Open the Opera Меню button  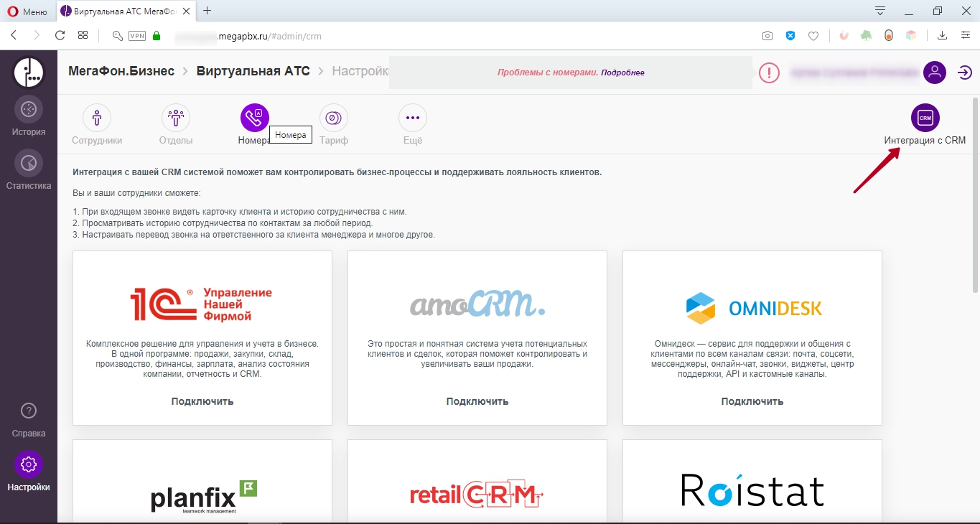pyautogui.click(x=27, y=11)
